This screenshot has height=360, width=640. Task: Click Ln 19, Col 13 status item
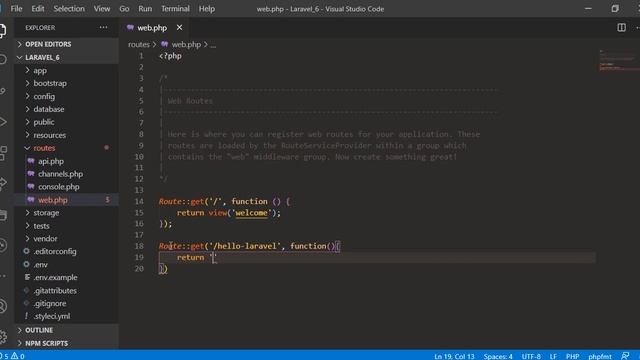point(454,356)
